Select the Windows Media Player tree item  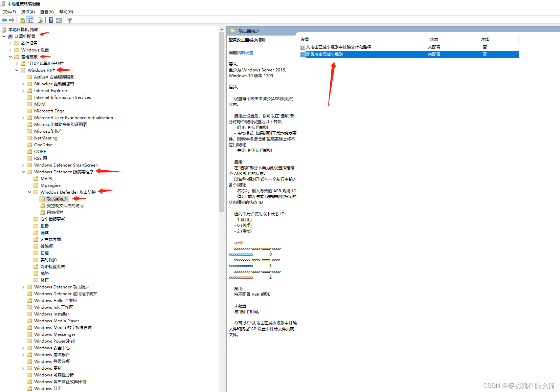point(57,321)
